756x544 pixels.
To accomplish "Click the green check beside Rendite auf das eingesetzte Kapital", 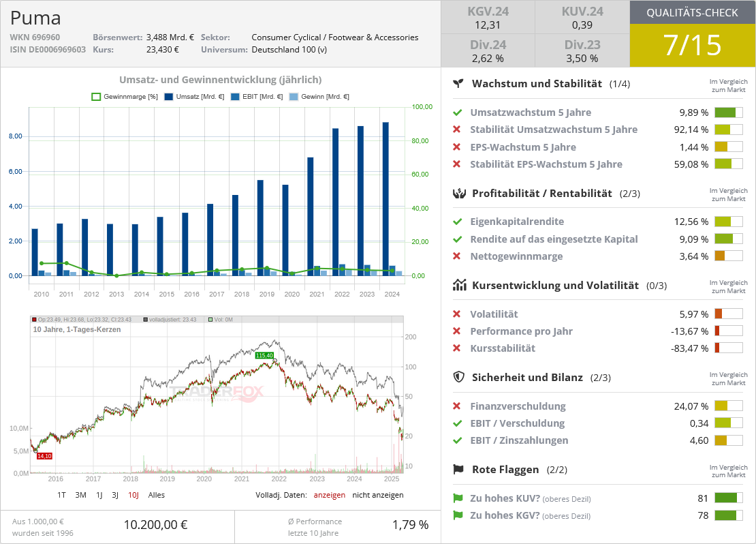I will (457, 239).
